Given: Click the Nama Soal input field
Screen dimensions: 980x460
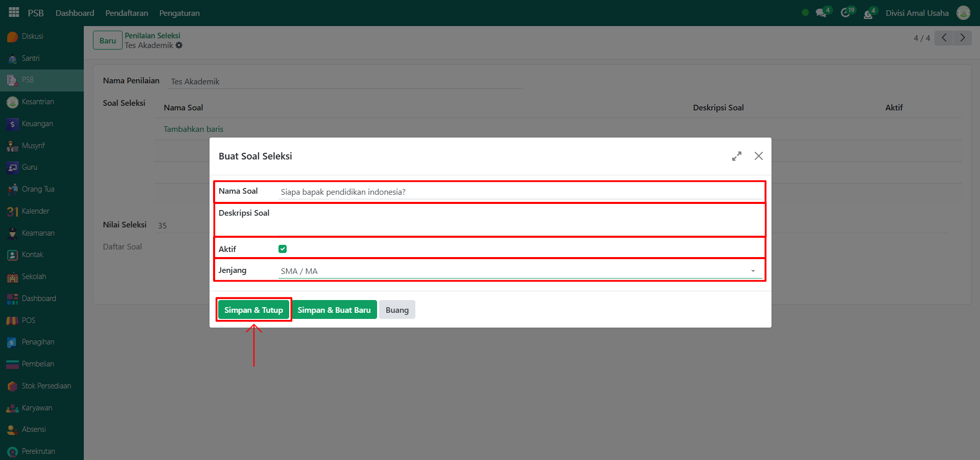Looking at the screenshot, I should 520,192.
